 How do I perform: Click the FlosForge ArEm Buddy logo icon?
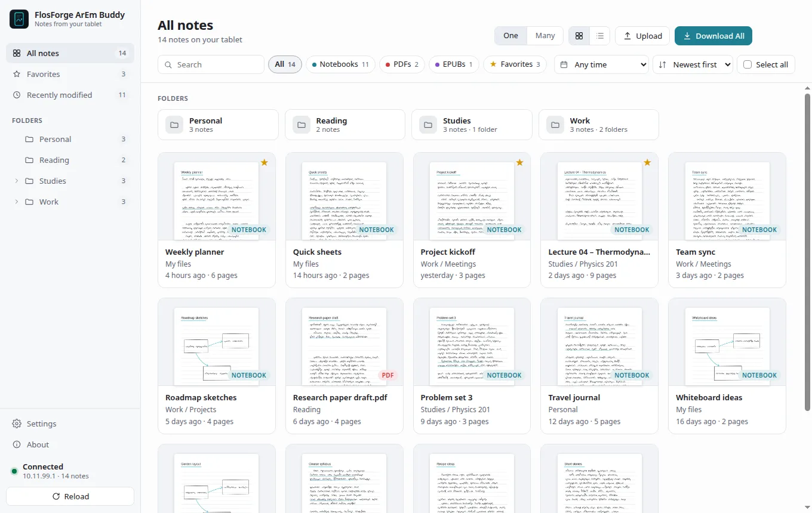(x=19, y=19)
